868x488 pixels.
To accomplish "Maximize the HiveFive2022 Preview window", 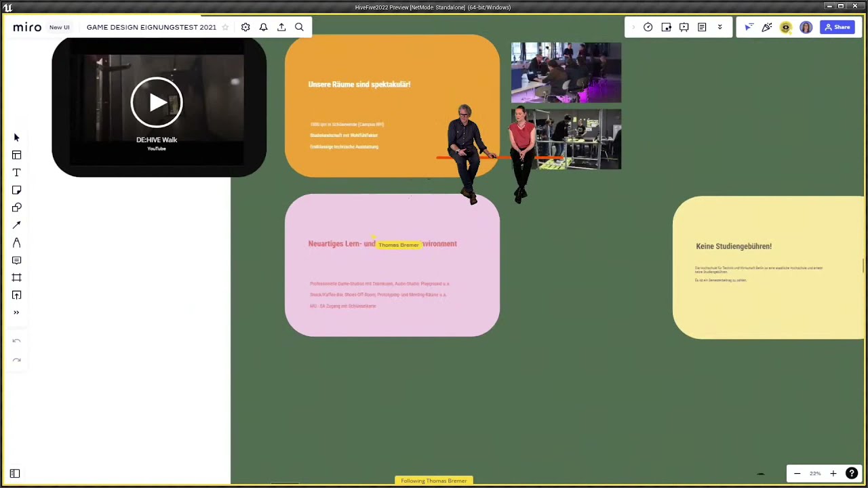I will click(841, 7).
